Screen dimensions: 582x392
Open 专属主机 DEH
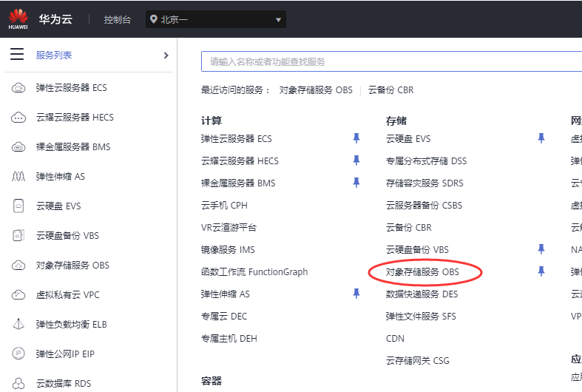(229, 339)
